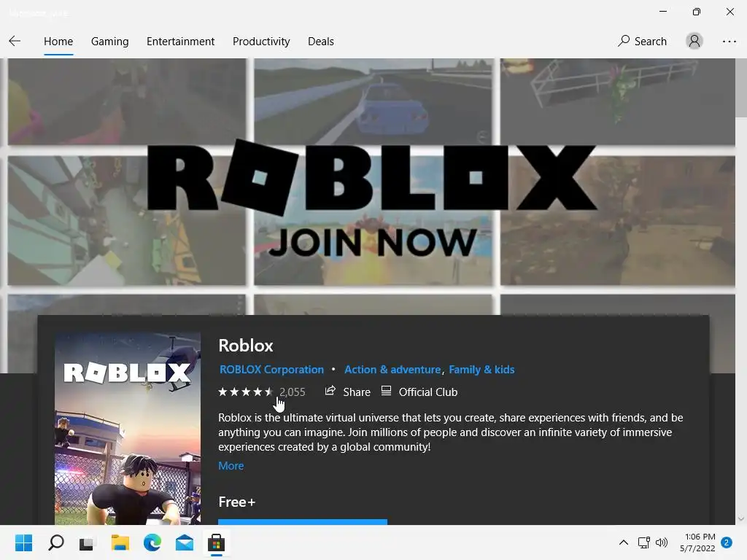Image resolution: width=747 pixels, height=560 pixels.
Task: Click the Microsoft Store taskbar icon
Action: (216, 542)
